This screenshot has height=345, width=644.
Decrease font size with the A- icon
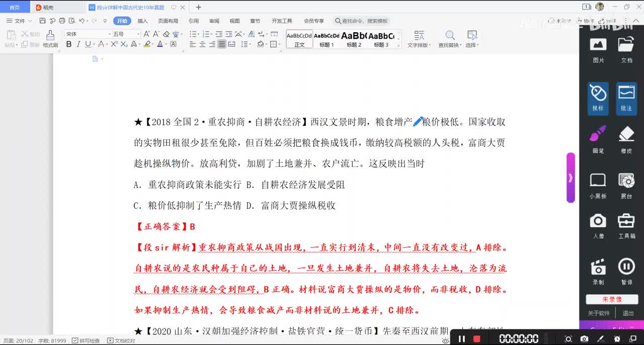(x=156, y=34)
